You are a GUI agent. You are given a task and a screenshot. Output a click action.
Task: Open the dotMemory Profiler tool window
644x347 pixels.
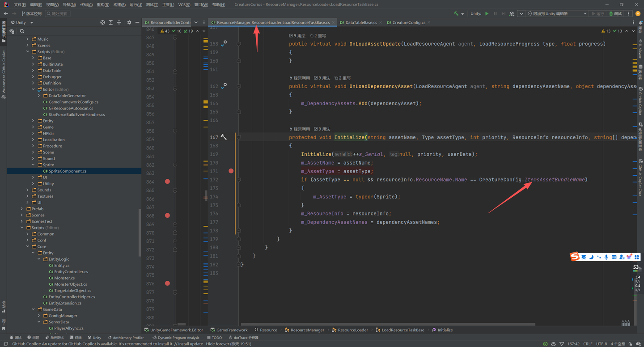click(x=125, y=338)
